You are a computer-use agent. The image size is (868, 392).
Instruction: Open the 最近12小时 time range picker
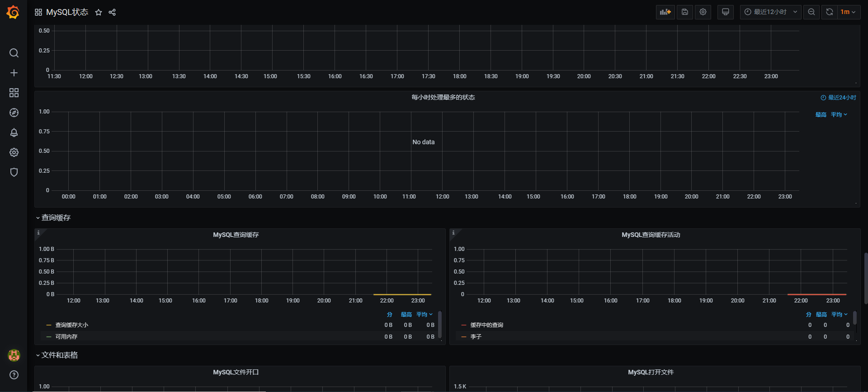(771, 12)
